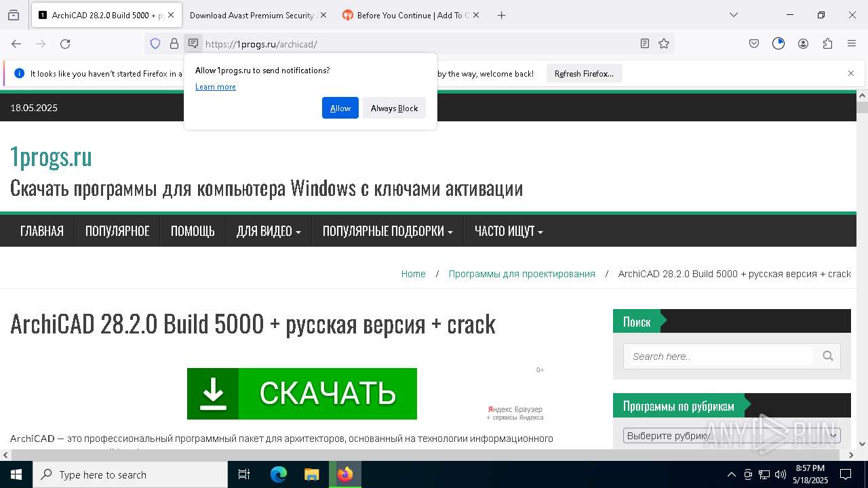Click the notification permission icon in address bar
The height and width of the screenshot is (488, 868).
coord(193,43)
